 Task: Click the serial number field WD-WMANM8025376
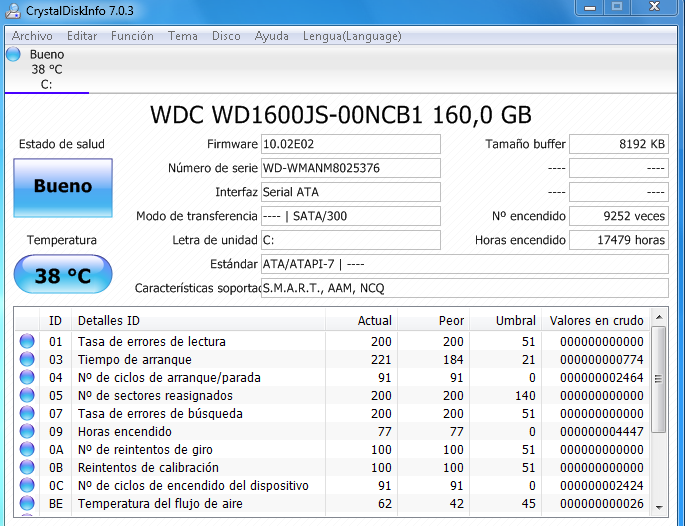[351, 168]
